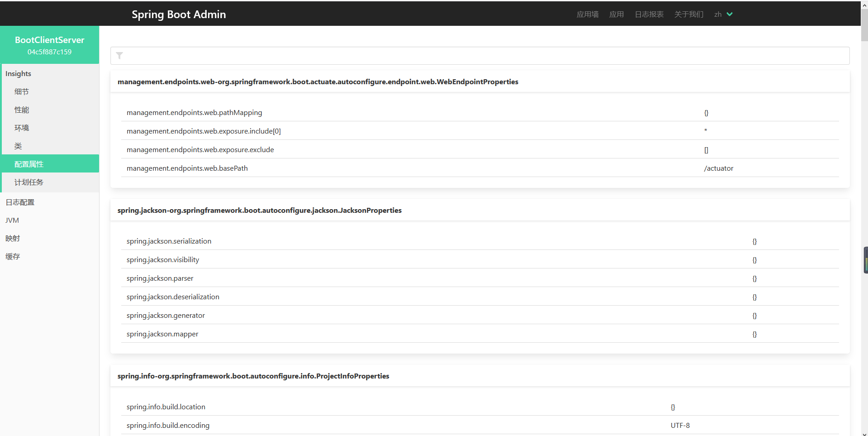Open 类 sidebar item
Viewport: 868px width, 436px height.
pyautogui.click(x=18, y=146)
